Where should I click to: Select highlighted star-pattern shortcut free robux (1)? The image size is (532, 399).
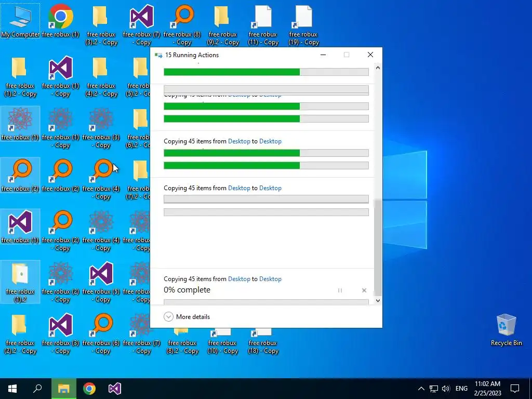(20, 124)
